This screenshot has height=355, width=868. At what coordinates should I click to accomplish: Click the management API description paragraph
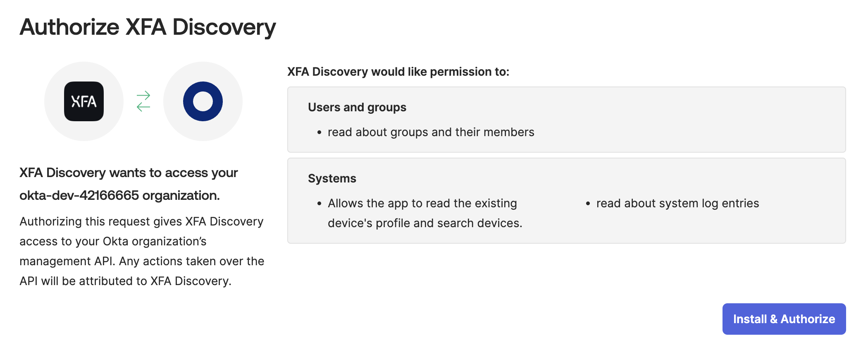(142, 251)
